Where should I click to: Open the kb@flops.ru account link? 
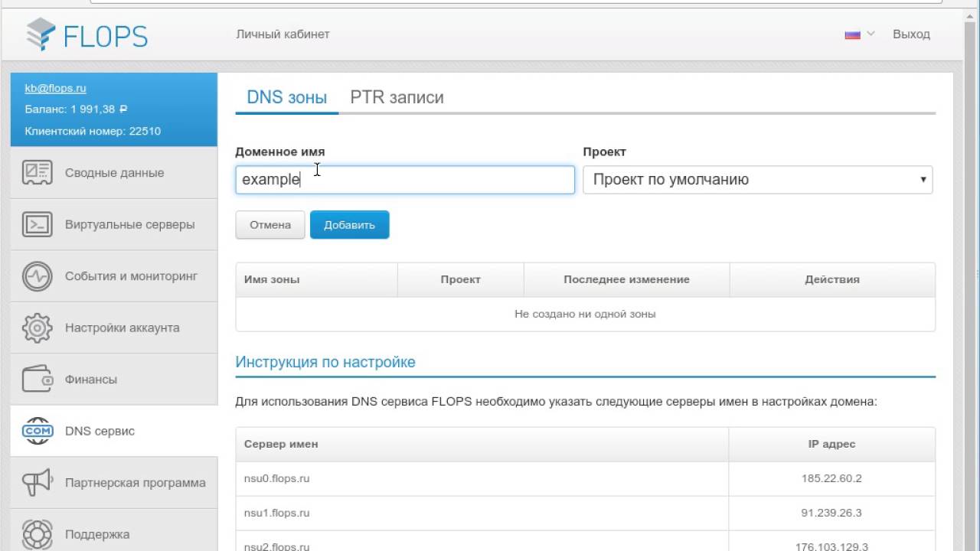[55, 88]
